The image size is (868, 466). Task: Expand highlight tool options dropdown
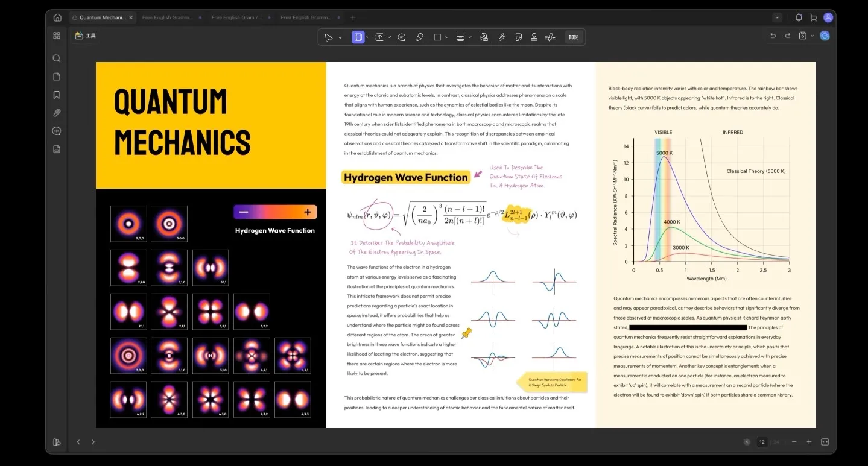coord(369,37)
